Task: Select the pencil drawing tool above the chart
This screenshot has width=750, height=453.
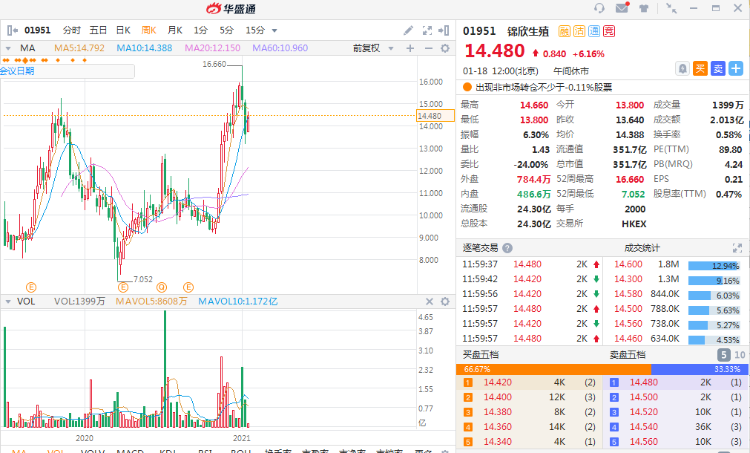Action: (408, 31)
